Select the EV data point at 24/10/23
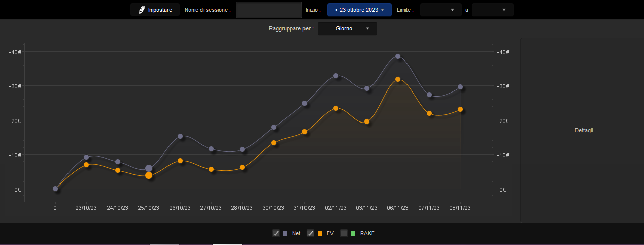 click(x=118, y=170)
